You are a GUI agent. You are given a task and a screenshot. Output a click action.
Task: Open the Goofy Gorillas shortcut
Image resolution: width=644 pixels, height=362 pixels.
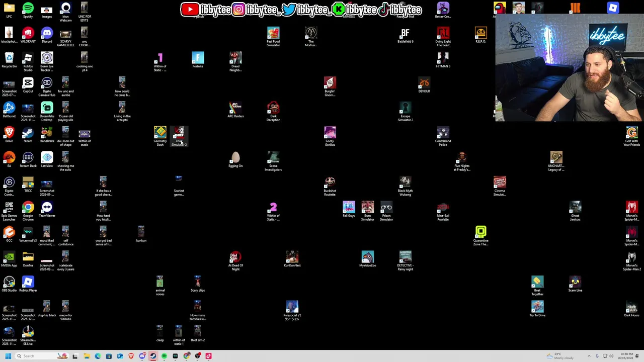pos(330,137)
